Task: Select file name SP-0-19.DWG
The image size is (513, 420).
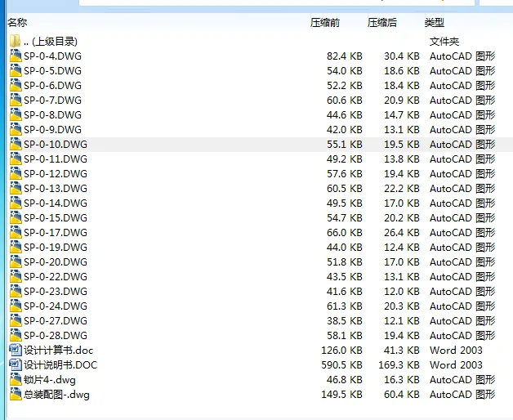Action: click(56, 248)
